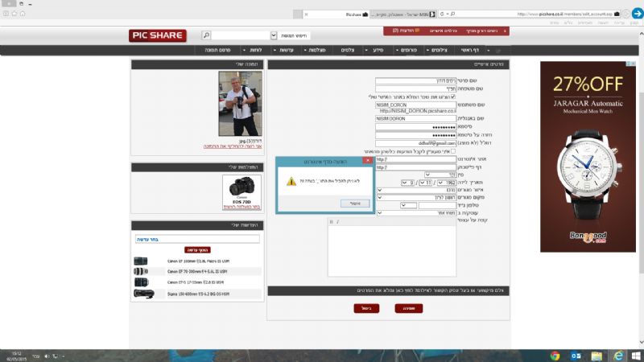Image resolution: width=644 pixels, height=362 pixels.
Task: Open the gender dropdown above the birth date row
Action: point(439,174)
